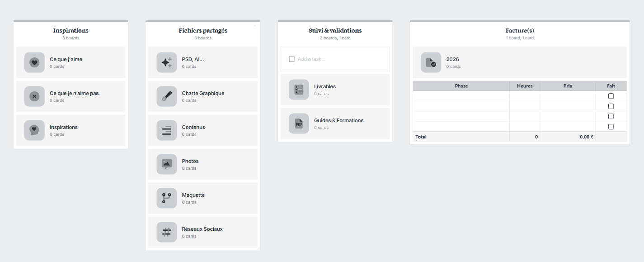Select the first Prix cell in invoice table
This screenshot has width=644, height=262.
click(567, 96)
